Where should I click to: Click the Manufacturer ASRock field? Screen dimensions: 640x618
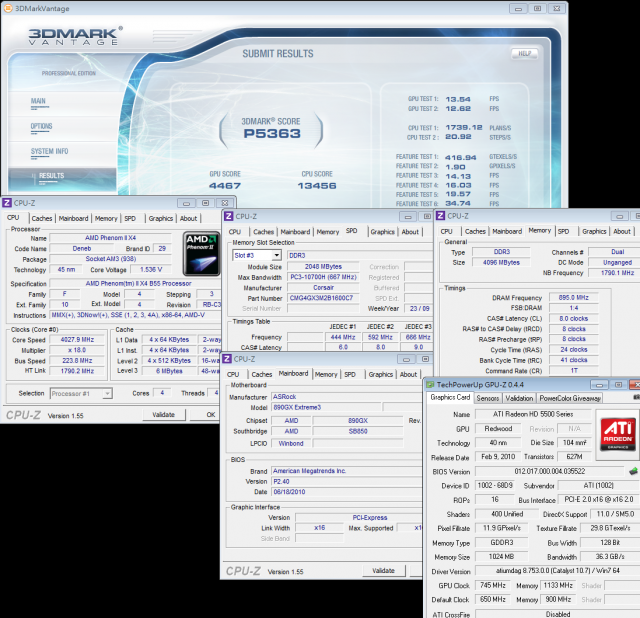(x=347, y=397)
